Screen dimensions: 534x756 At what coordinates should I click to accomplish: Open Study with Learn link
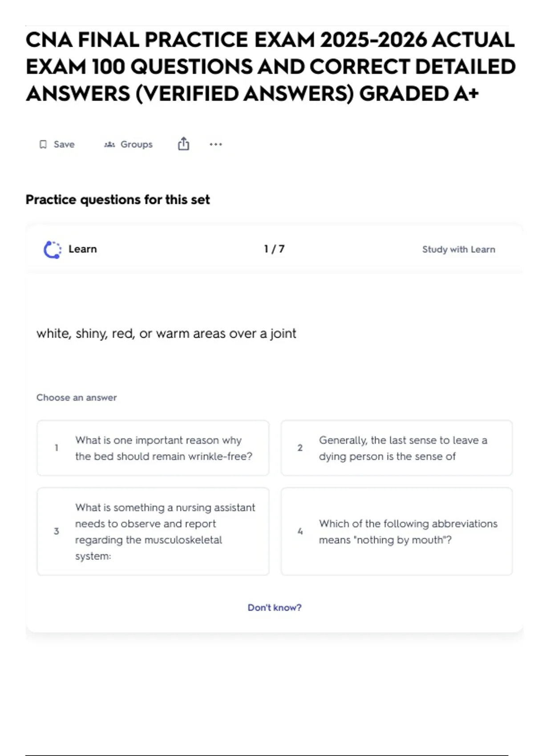(458, 249)
